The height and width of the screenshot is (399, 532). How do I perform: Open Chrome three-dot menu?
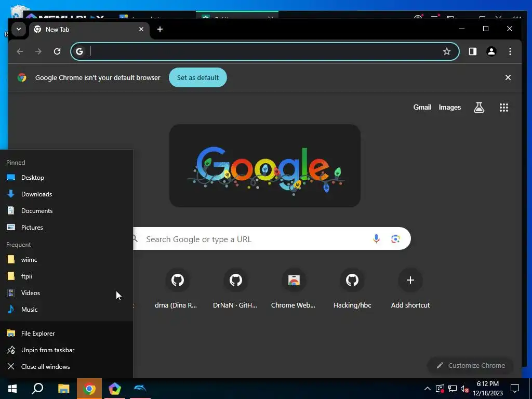tap(510, 51)
